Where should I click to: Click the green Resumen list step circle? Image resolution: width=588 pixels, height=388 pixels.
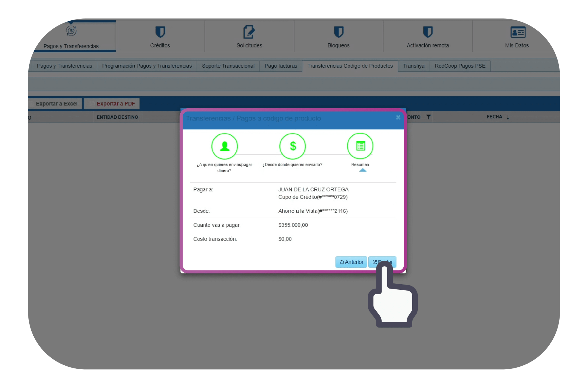360,146
